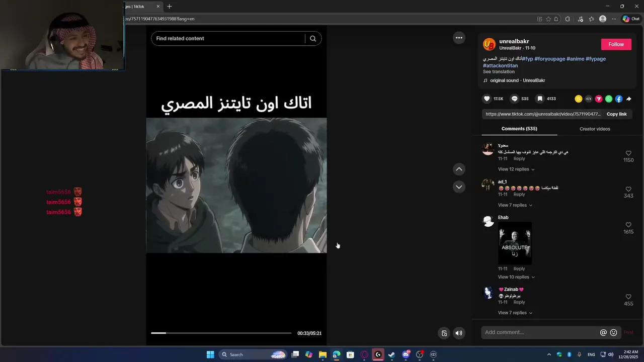644x362 pixels.
Task: Click the embed code icon
Action: [589, 99]
